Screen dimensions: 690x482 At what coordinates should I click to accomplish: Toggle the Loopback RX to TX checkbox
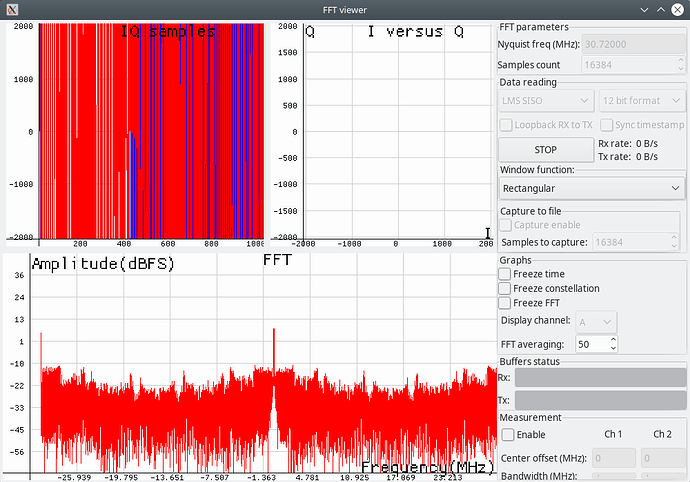[x=506, y=125]
